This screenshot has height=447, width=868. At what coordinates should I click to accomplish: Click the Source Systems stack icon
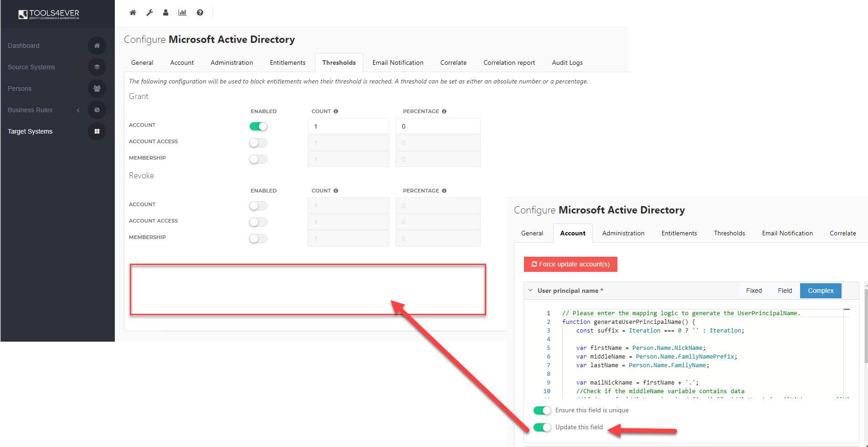97,67
